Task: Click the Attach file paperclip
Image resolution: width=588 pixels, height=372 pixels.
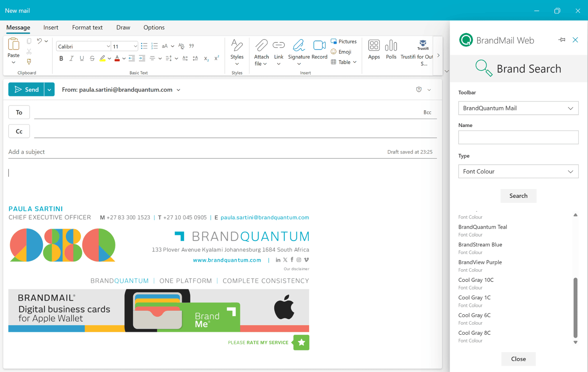Action: pos(261,45)
